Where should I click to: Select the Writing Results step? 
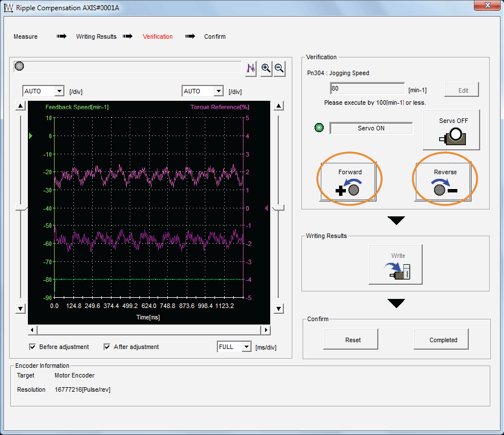pyautogui.click(x=96, y=36)
